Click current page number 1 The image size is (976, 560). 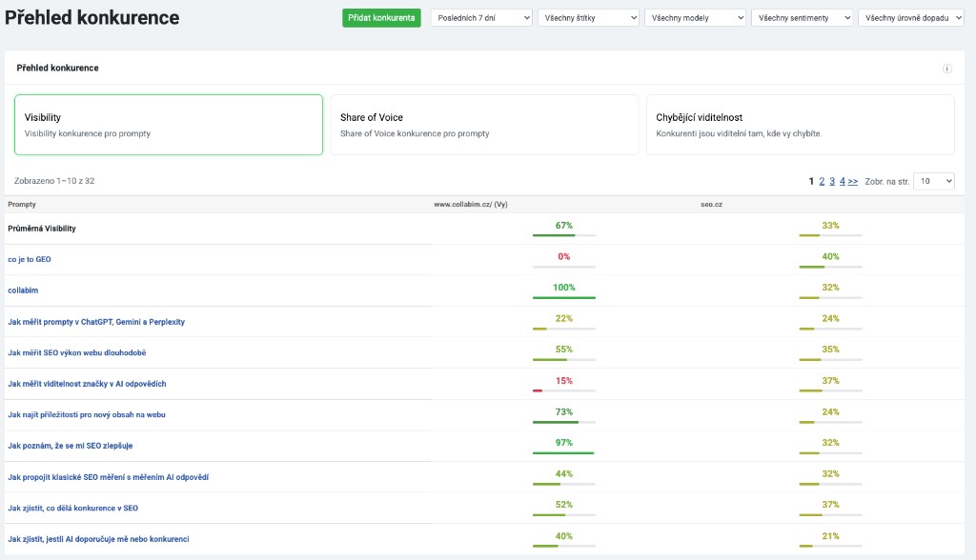point(811,181)
